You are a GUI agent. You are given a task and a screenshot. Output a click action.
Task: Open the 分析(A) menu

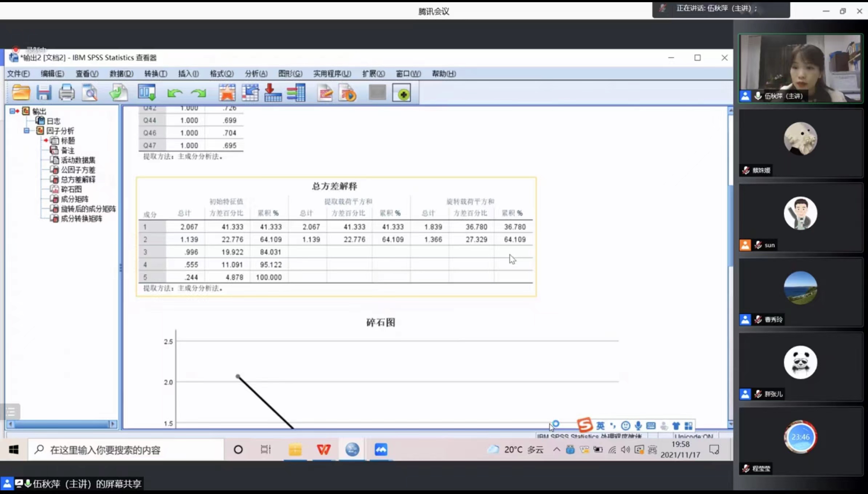pos(256,74)
